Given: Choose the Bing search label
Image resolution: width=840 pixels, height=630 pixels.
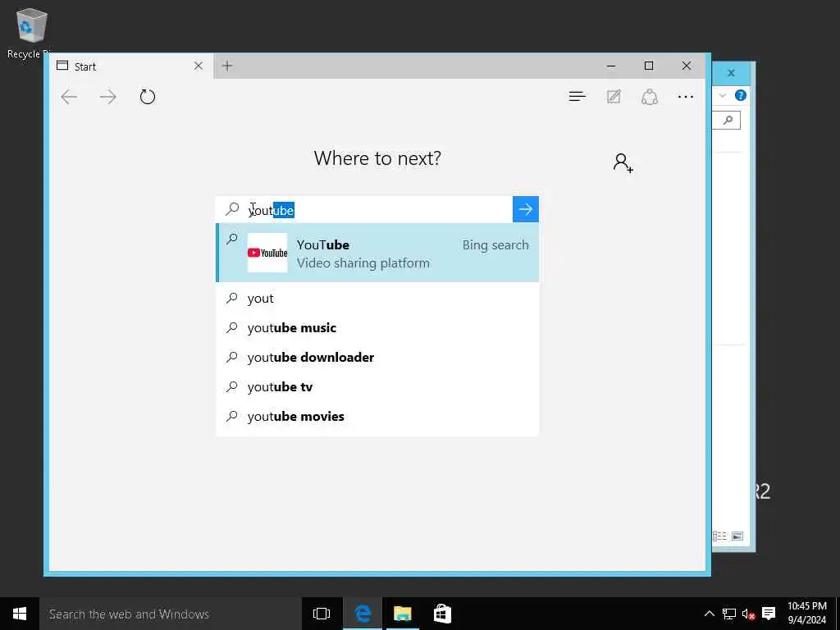Looking at the screenshot, I should [x=495, y=244].
